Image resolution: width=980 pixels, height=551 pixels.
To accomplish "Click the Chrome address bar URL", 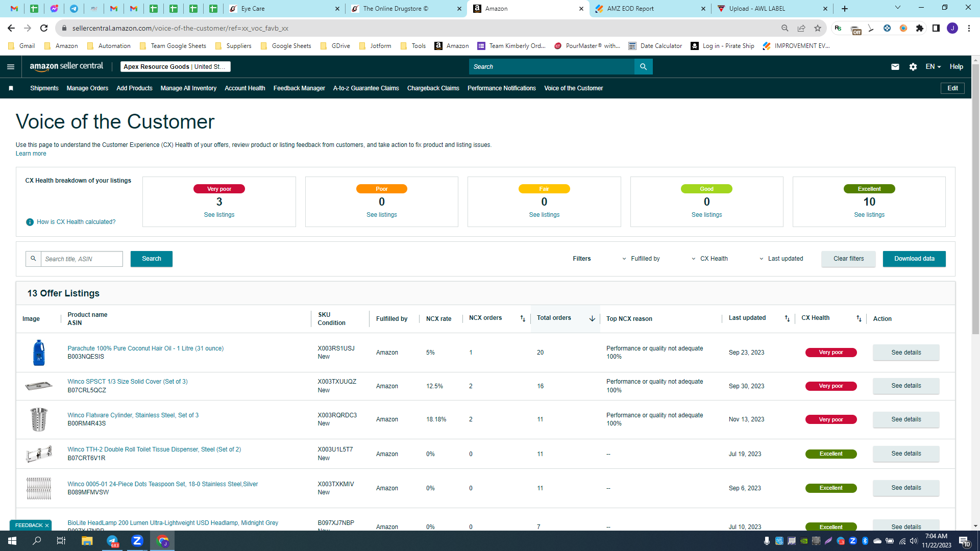I will (x=180, y=28).
